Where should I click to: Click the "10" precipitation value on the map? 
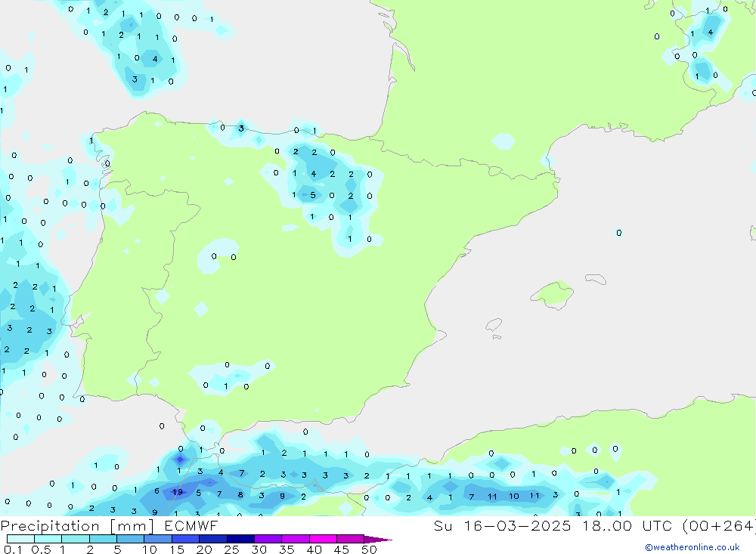coord(514,496)
